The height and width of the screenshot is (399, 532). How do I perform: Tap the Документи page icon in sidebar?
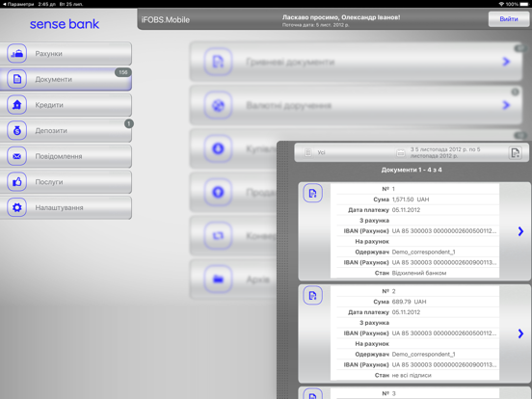(17, 79)
